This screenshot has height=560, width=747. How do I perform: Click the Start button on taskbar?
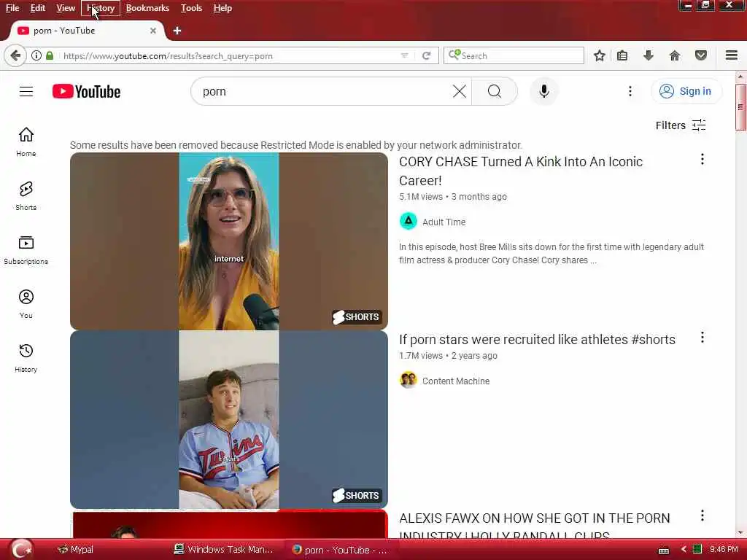(21, 549)
